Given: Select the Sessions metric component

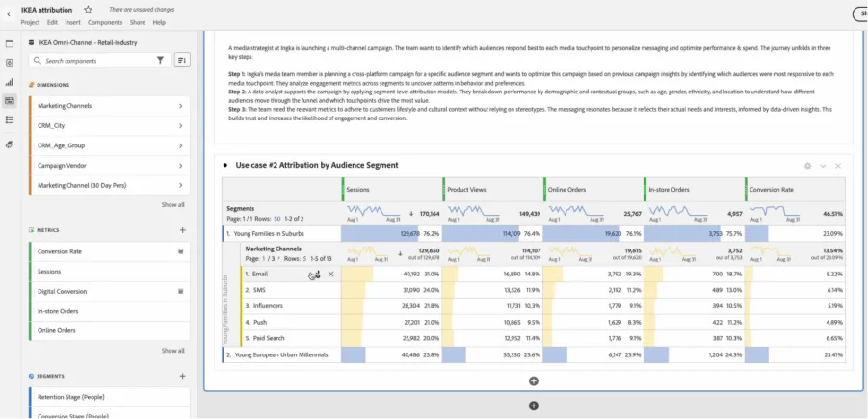Looking at the screenshot, I should pos(109,272).
